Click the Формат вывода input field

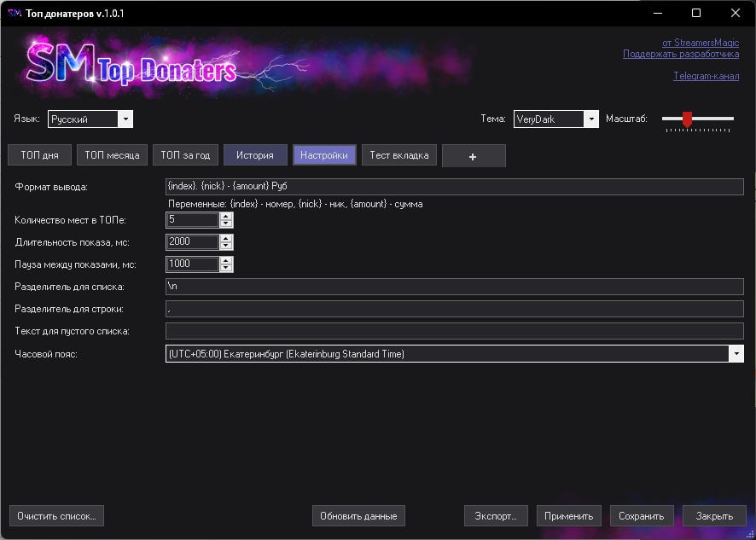pos(454,186)
